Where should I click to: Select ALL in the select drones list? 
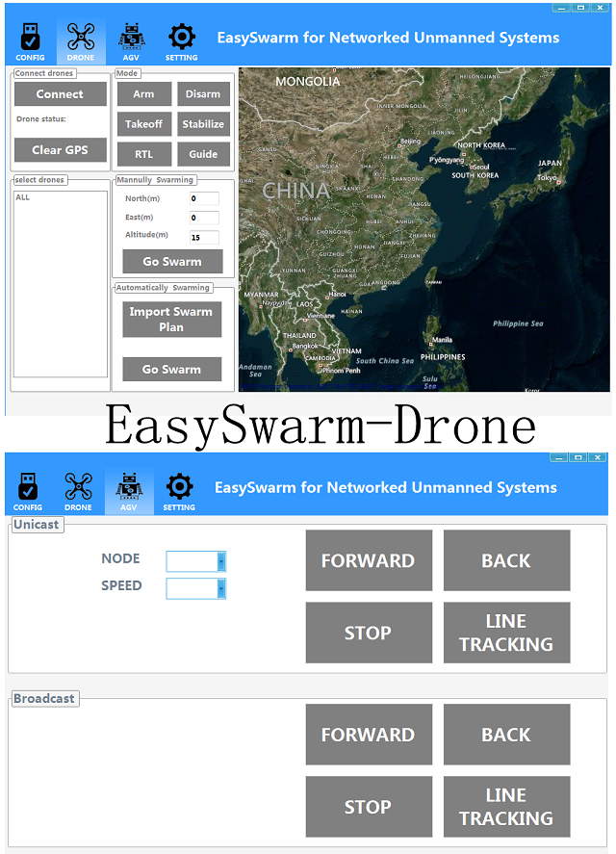[x=23, y=197]
